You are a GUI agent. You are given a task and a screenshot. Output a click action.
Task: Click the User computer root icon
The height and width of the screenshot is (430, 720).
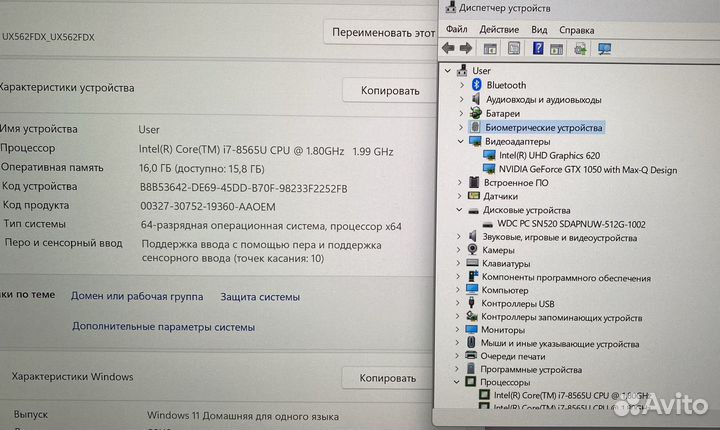(x=462, y=70)
